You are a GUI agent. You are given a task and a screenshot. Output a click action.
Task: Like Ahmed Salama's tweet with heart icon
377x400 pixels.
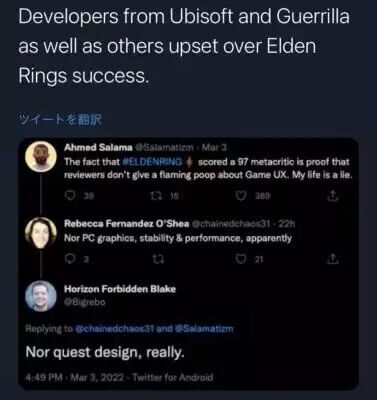[240, 197]
